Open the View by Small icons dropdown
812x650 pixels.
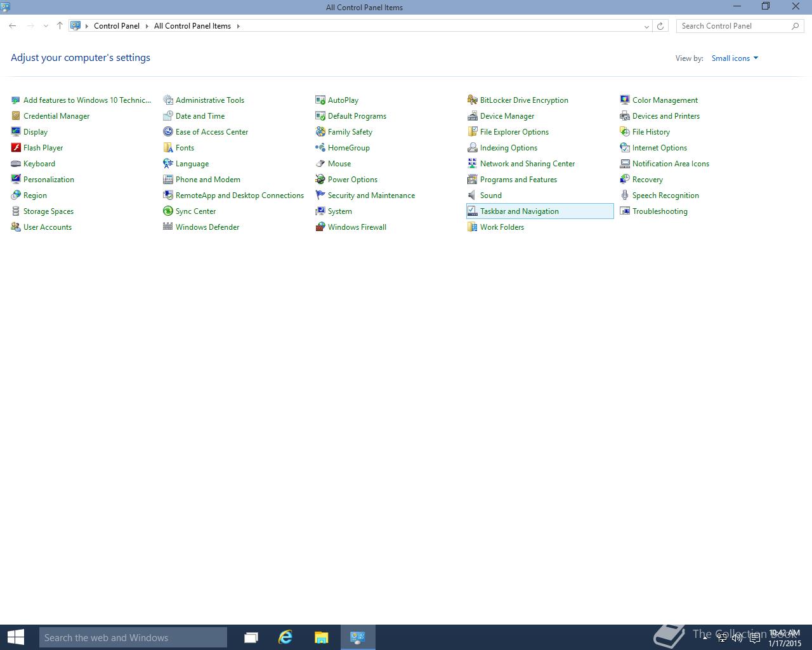(x=735, y=58)
